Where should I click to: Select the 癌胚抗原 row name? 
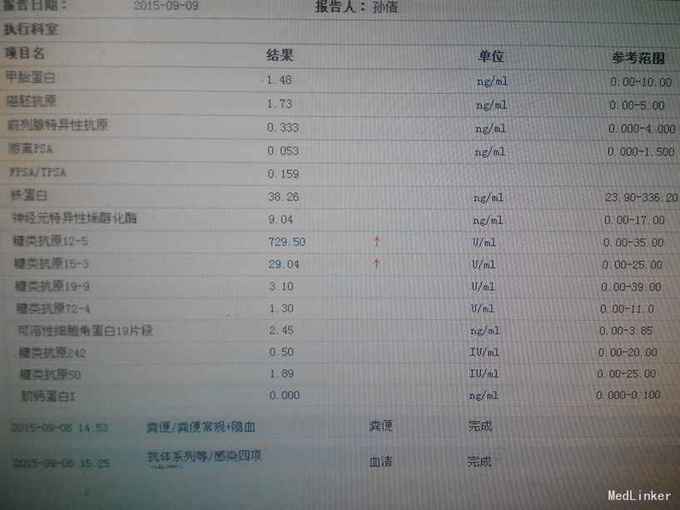coord(31,101)
